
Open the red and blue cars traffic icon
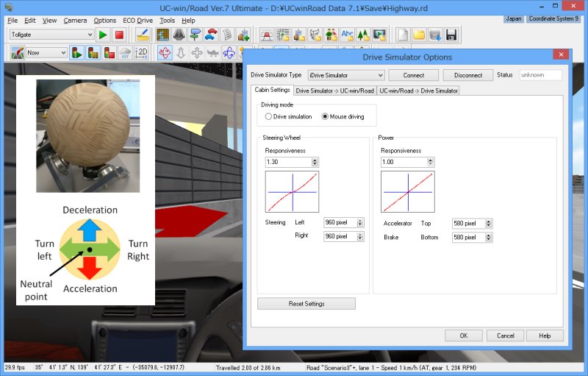coord(211,35)
